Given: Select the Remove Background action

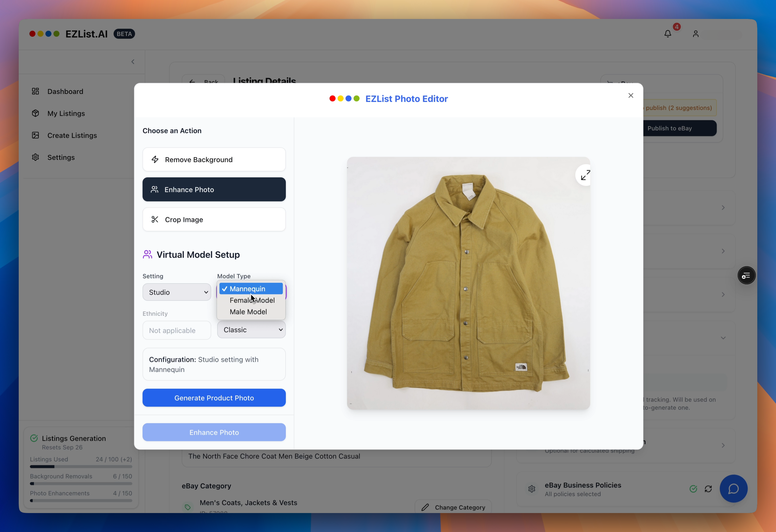Looking at the screenshot, I should pos(214,160).
